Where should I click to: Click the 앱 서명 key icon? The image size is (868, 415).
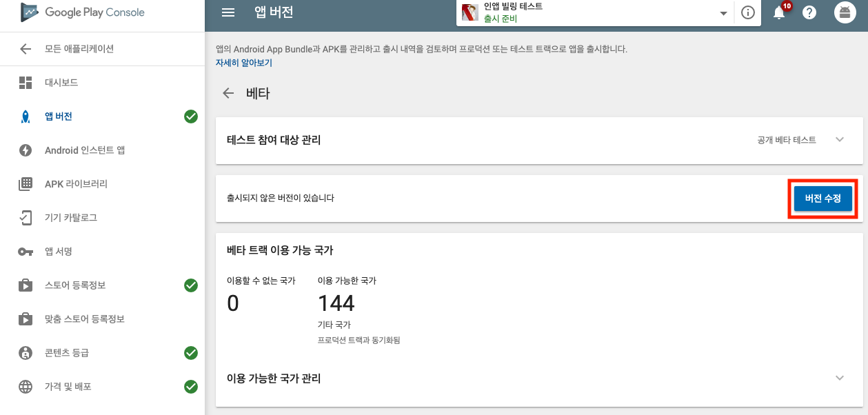26,252
